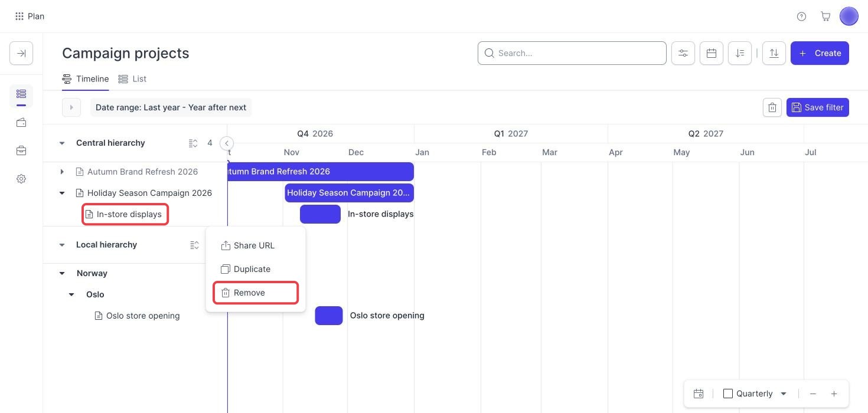Click the date range filter chip
The width and height of the screenshot is (868, 413).
tap(171, 107)
